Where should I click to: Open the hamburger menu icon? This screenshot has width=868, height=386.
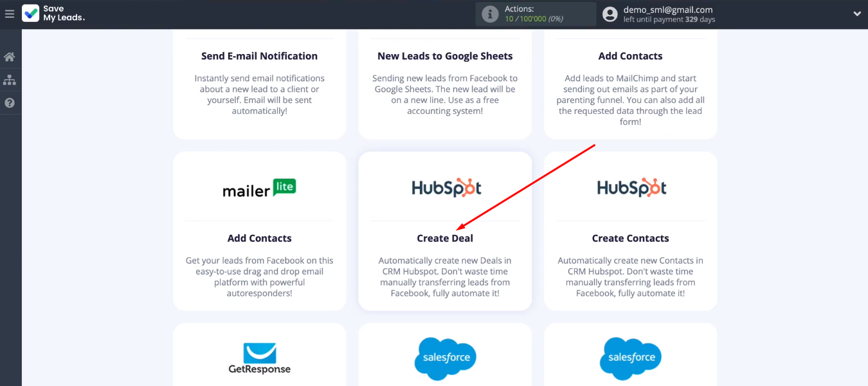point(10,14)
